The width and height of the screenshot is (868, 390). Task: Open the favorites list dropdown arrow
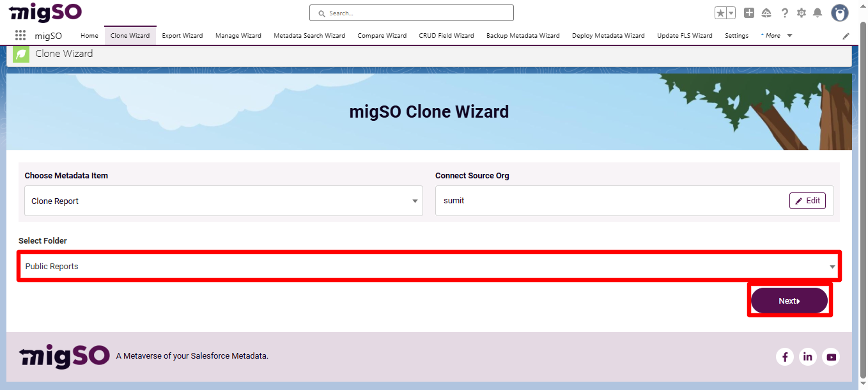click(x=730, y=12)
